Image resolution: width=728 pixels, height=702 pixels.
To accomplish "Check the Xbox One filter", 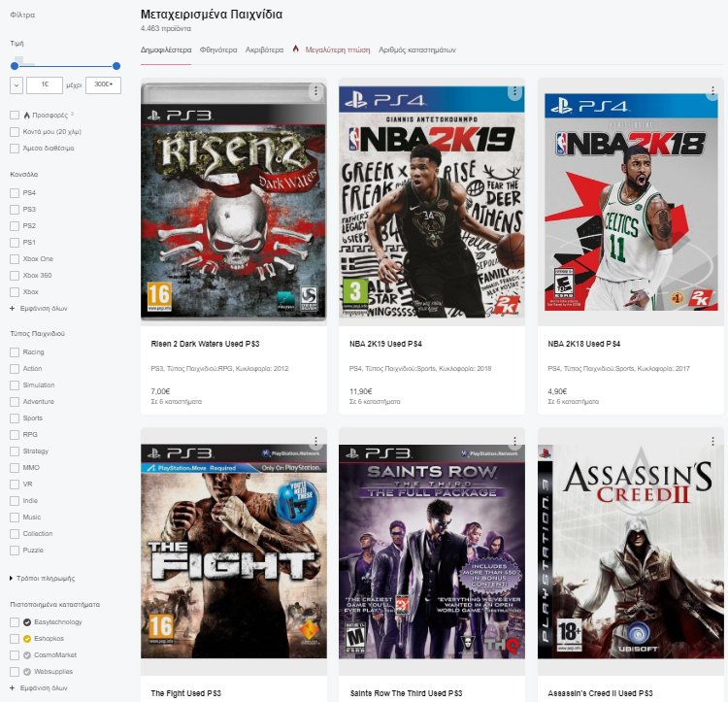I will 15,259.
